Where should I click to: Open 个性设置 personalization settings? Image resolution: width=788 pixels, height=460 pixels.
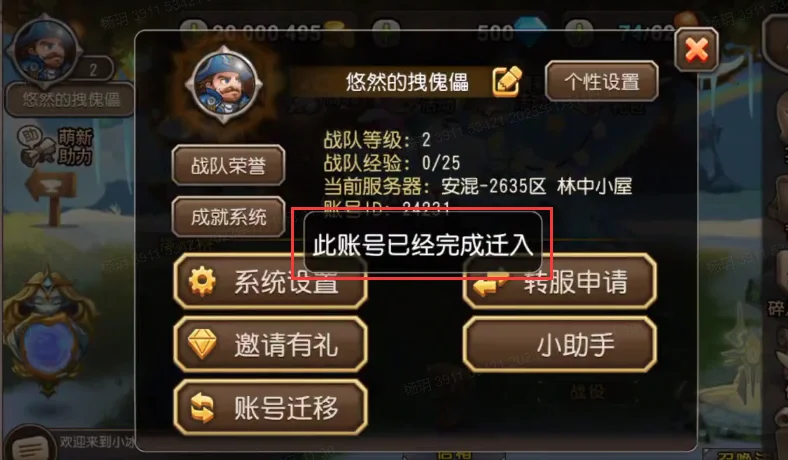pos(602,81)
